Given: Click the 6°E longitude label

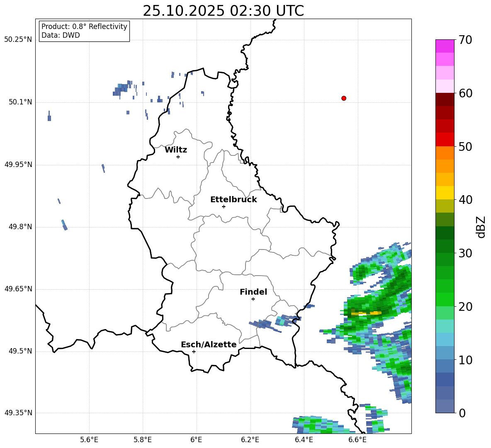Looking at the screenshot, I should click(x=196, y=440).
